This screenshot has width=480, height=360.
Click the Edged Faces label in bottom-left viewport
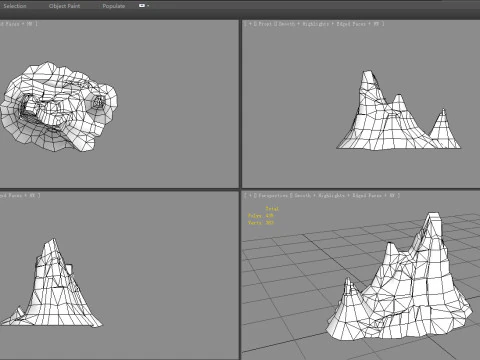point(11,195)
